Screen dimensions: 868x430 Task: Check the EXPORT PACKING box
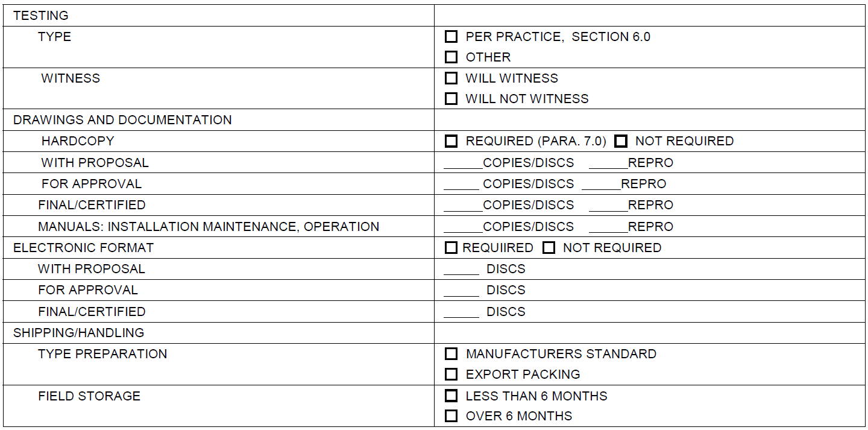451,375
